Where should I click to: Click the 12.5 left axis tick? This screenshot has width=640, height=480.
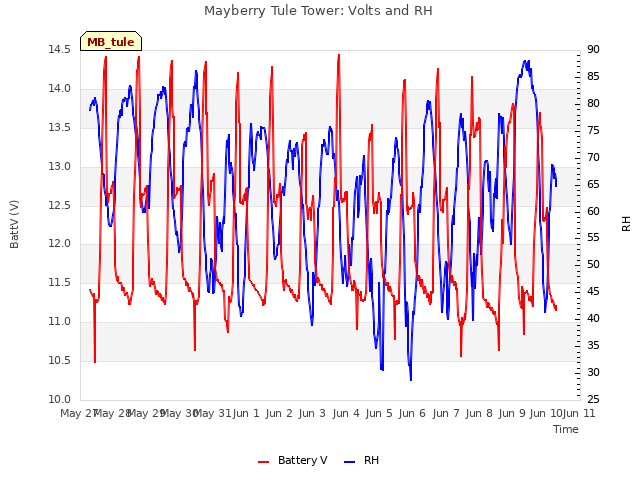tap(60, 205)
